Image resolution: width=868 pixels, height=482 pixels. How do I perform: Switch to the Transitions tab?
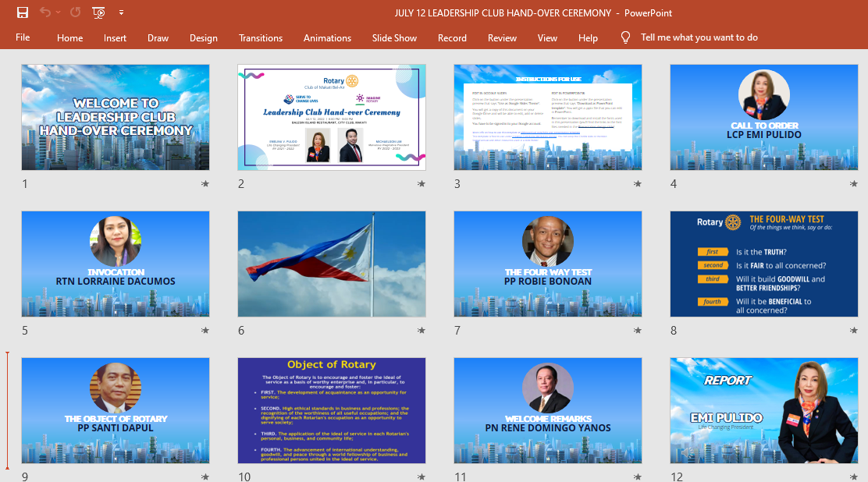coord(260,37)
